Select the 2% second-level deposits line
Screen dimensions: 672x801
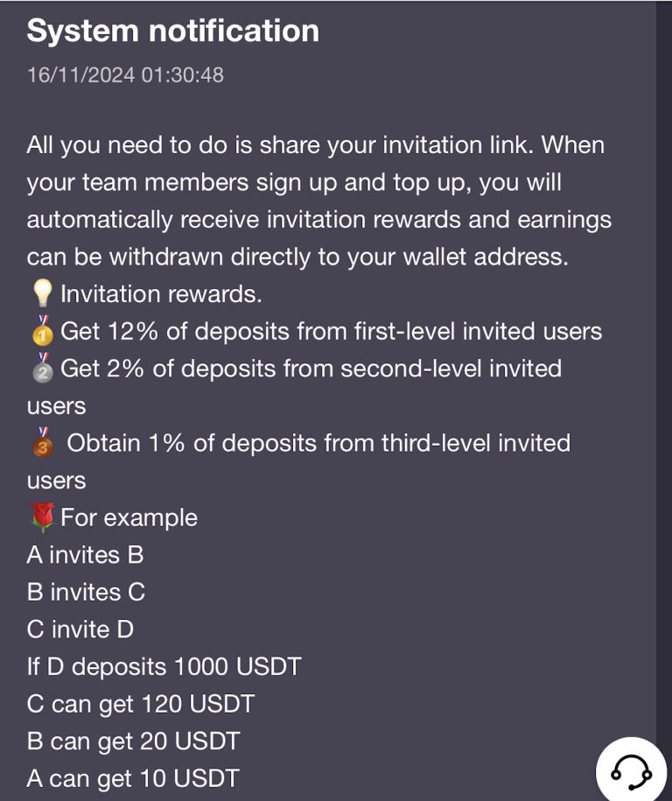tap(311, 369)
